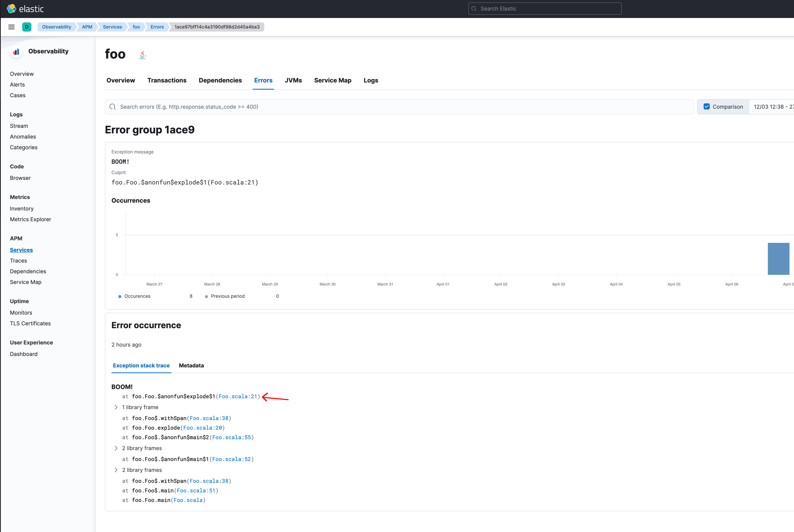
Task: Click the Metrics Explorer icon
Action: click(30, 219)
